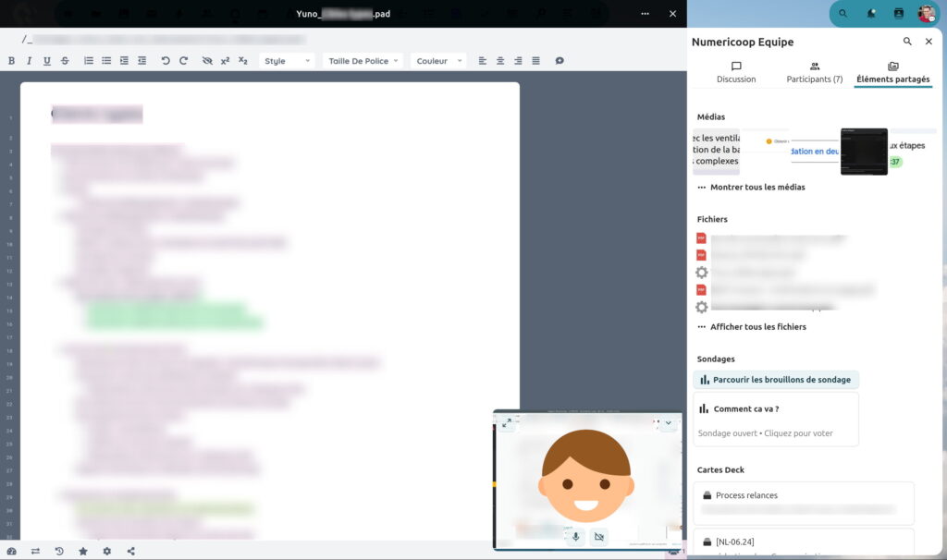Switch to the Discussion tab
Viewport: 947px width, 560px height.
[736, 72]
